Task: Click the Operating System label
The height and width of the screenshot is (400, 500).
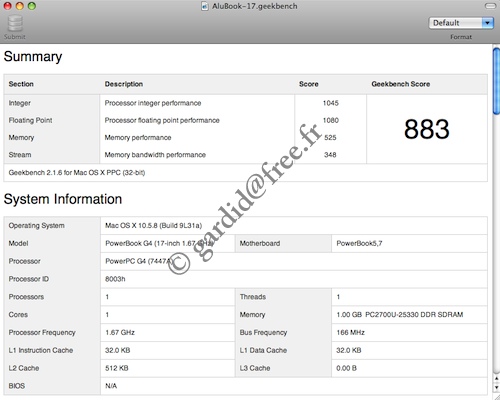Action: pyautogui.click(x=37, y=226)
